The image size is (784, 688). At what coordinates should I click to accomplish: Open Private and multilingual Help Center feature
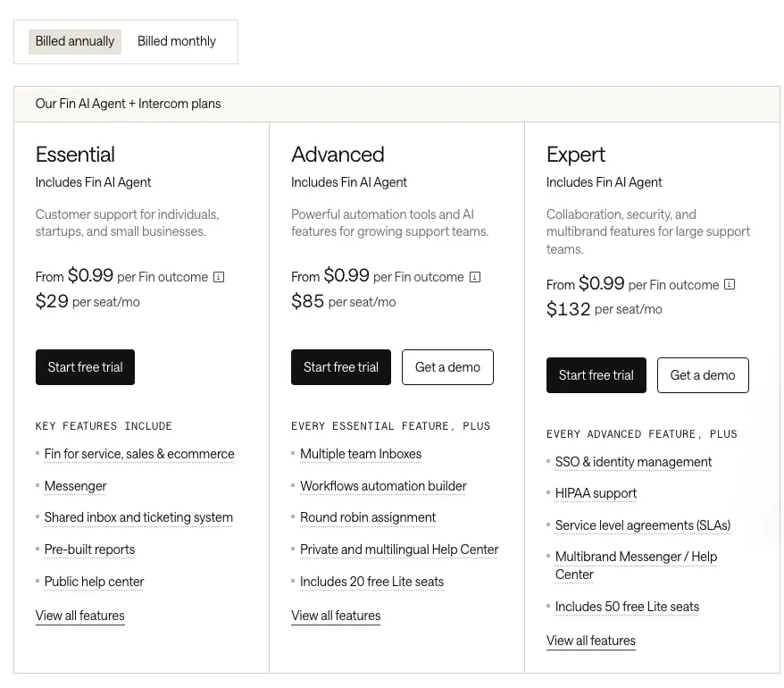click(399, 550)
